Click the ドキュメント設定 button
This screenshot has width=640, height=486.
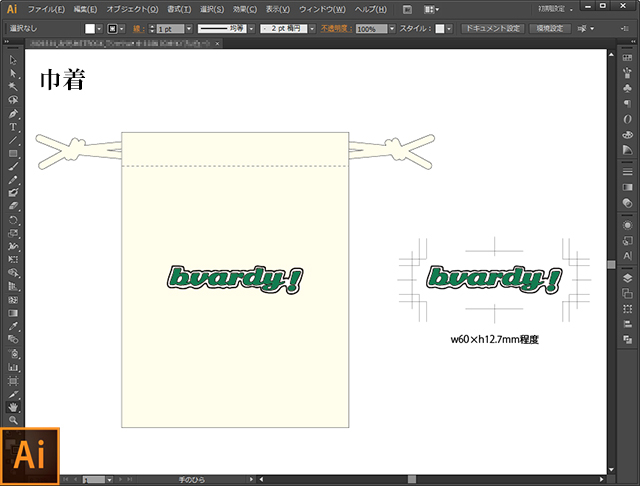[x=493, y=29]
